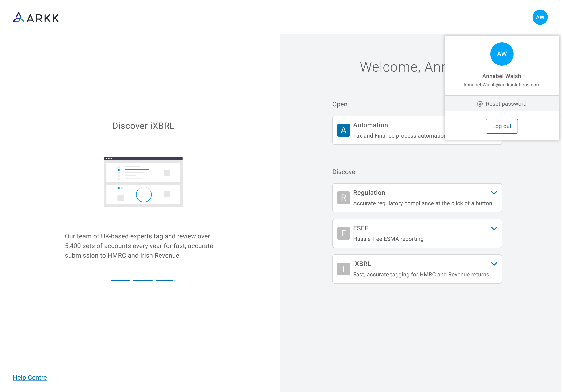
Task: Expand the ESEF card chevron
Action: [x=494, y=228]
